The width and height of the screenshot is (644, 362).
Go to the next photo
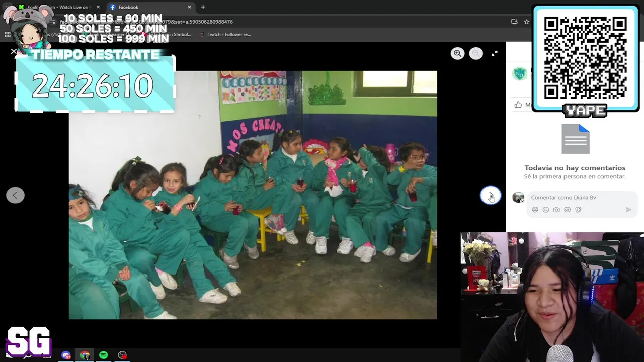[491, 195]
